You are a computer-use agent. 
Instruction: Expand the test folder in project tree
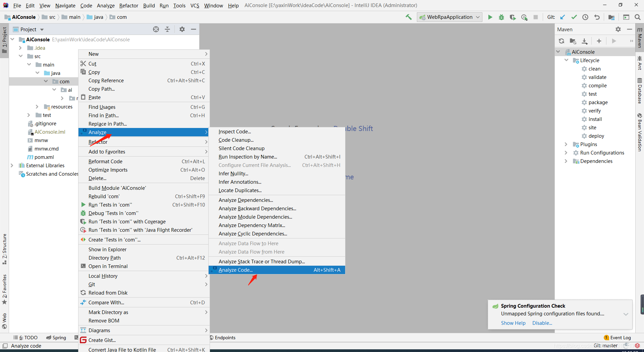coord(29,115)
